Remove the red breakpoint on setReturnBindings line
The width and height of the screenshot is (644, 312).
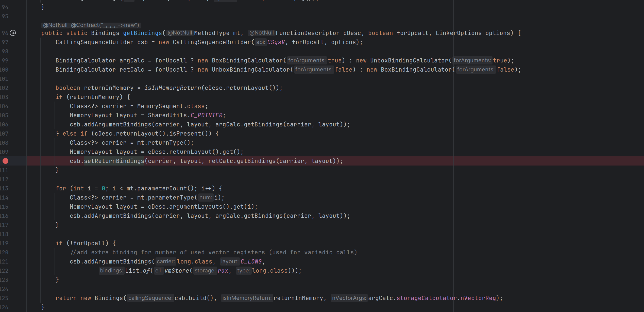point(5,161)
